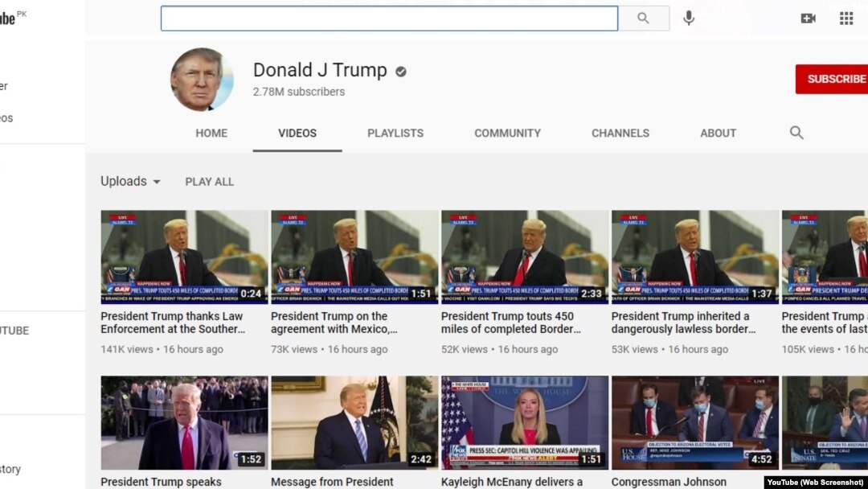Open the 4:52 Congressman Johnson thumbnail
Viewport: 868px width, 489px height.
[x=694, y=423]
